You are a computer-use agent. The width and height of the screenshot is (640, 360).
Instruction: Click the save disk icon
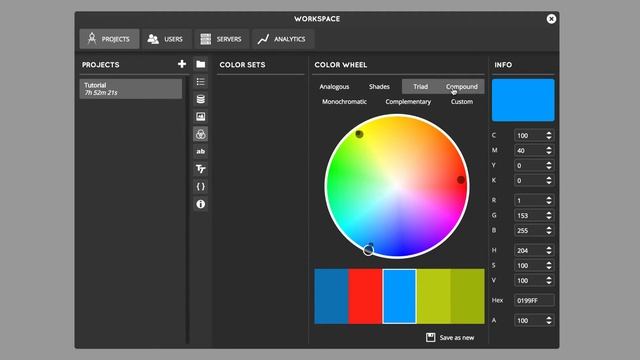pos(430,338)
